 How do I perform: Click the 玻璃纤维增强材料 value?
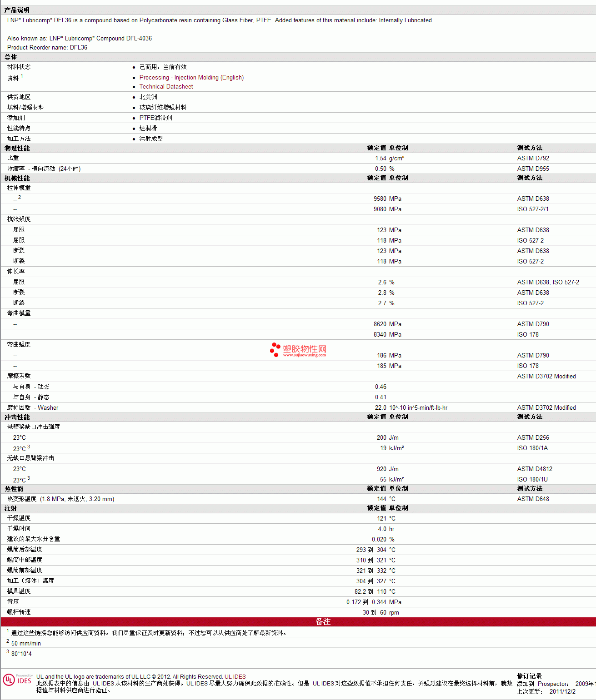pyautogui.click(x=163, y=108)
